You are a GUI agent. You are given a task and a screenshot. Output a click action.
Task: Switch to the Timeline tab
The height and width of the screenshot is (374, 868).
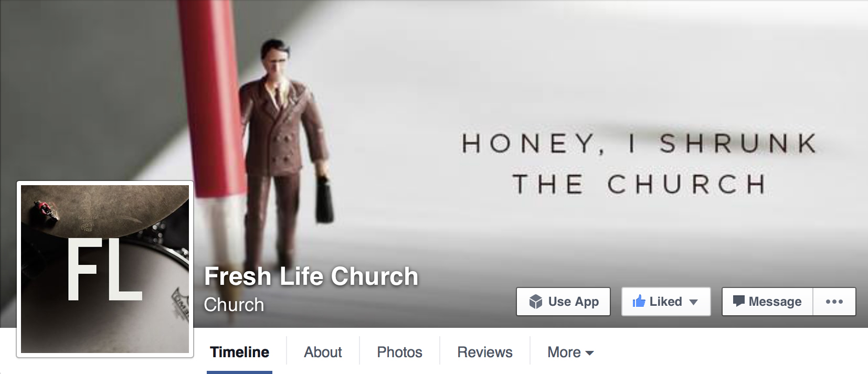(239, 352)
